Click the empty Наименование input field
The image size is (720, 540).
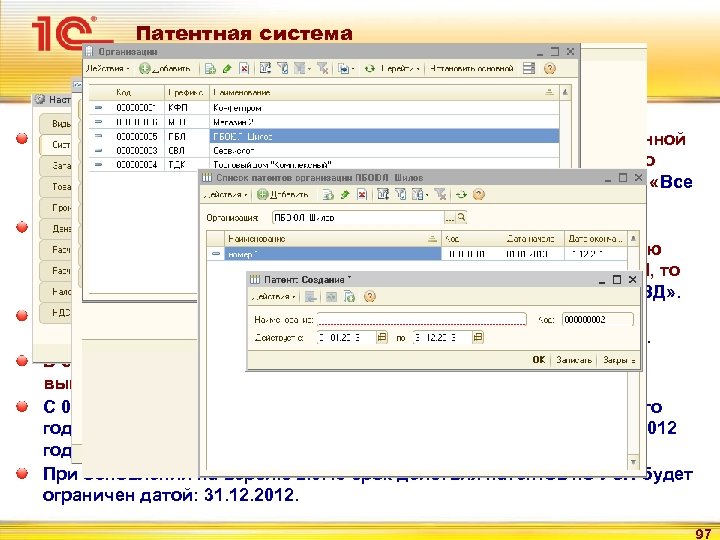click(422, 320)
